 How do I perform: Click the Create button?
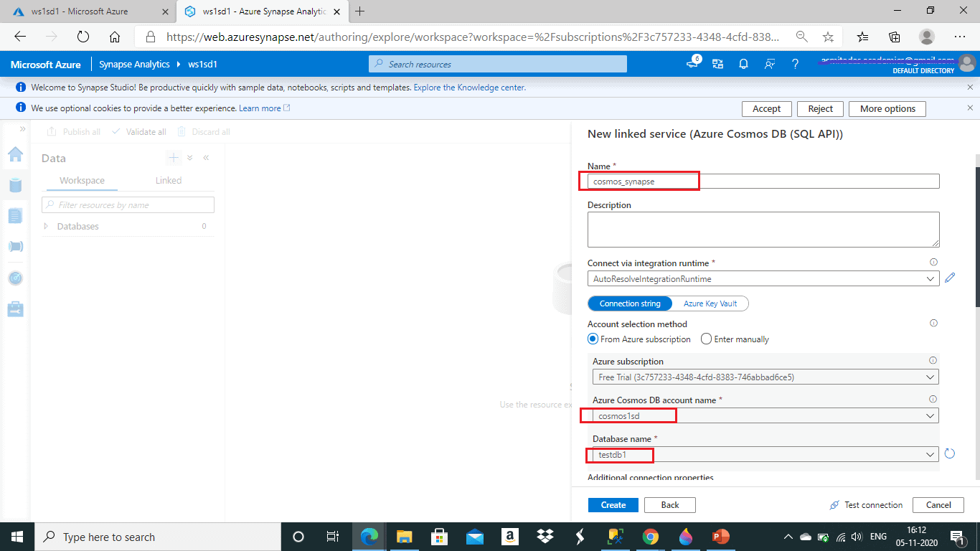[x=613, y=505]
